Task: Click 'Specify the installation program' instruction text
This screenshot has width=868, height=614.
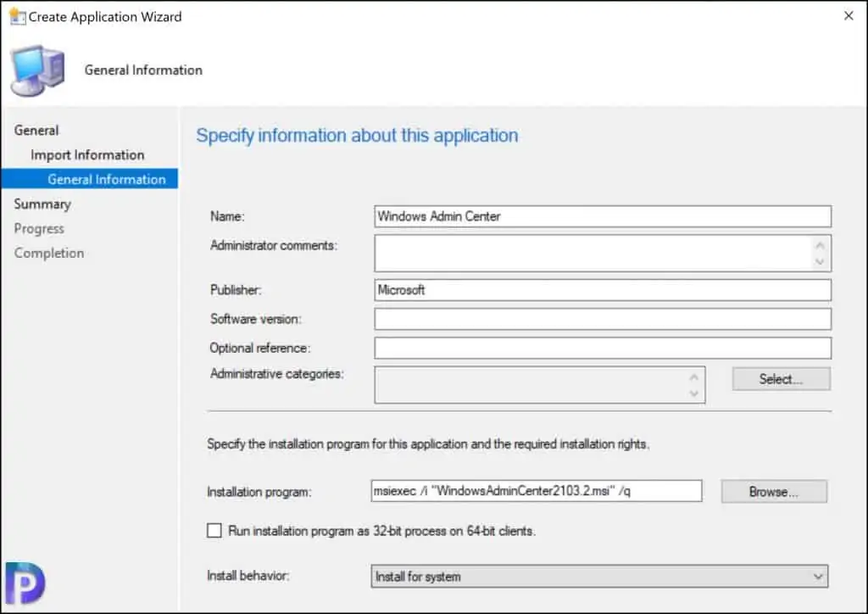Action: 428,444
